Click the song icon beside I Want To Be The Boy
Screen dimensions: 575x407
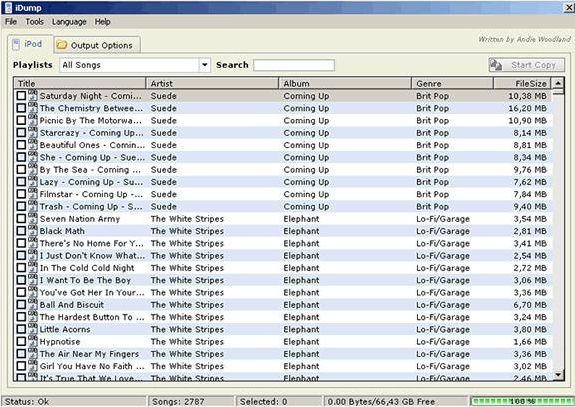point(33,280)
